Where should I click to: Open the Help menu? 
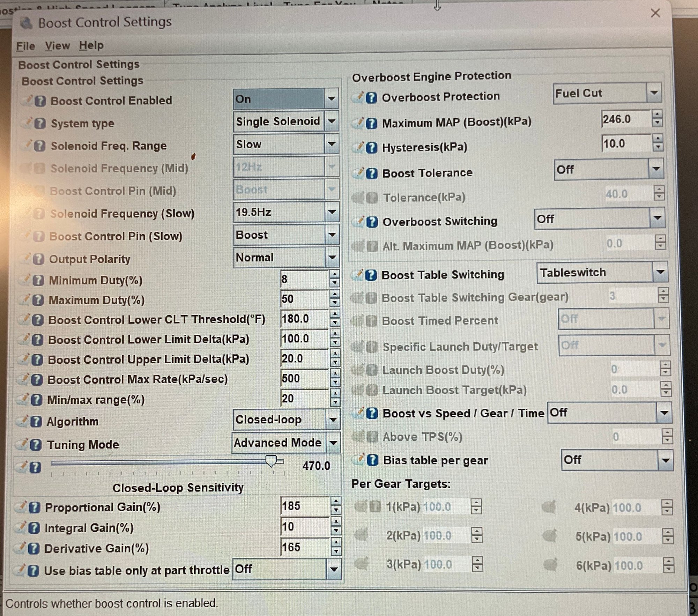pos(91,45)
